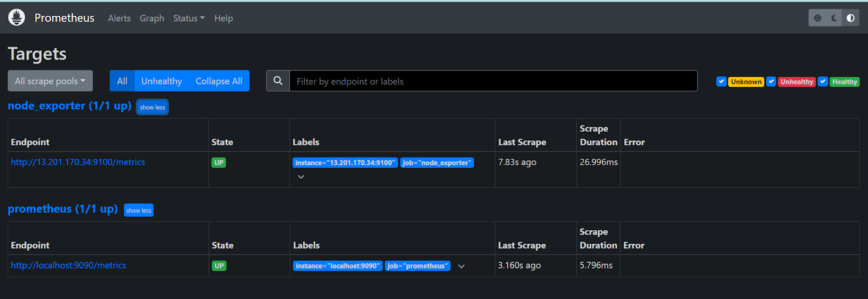Image resolution: width=868 pixels, height=299 pixels.
Task: Click the Unhealthy red badge
Action: click(x=796, y=82)
